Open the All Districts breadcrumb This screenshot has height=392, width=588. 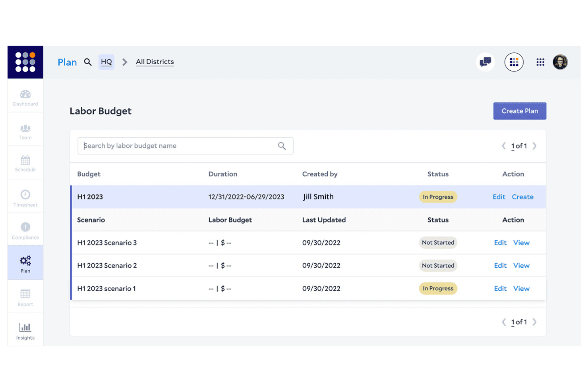155,62
